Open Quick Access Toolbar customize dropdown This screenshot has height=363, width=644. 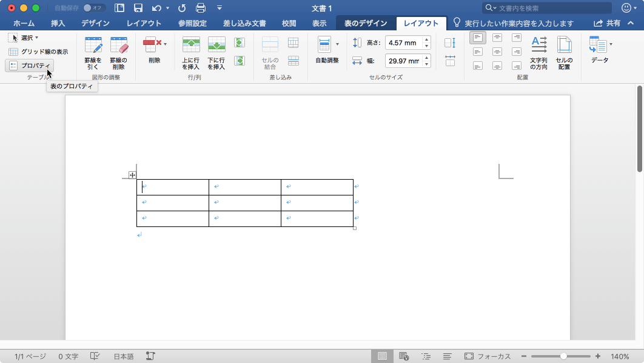coord(220,8)
